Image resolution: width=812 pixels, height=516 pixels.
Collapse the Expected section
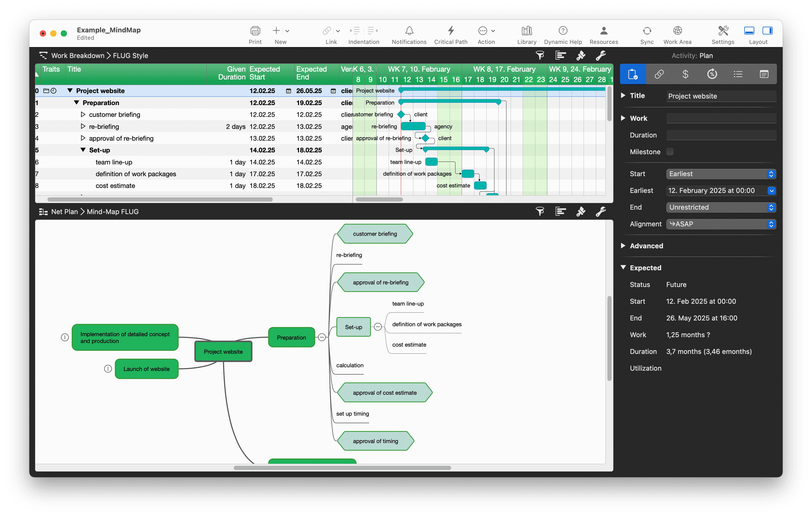[624, 267]
